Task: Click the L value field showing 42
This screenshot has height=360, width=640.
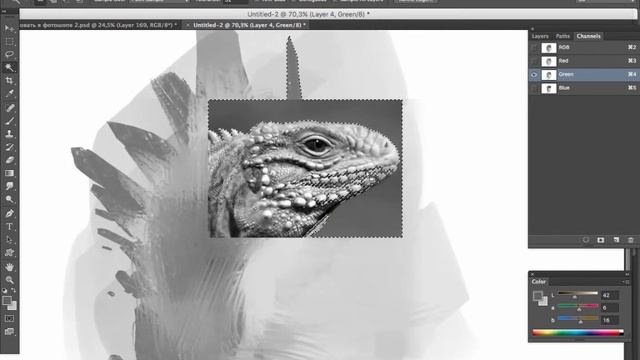Action: [x=609, y=295]
